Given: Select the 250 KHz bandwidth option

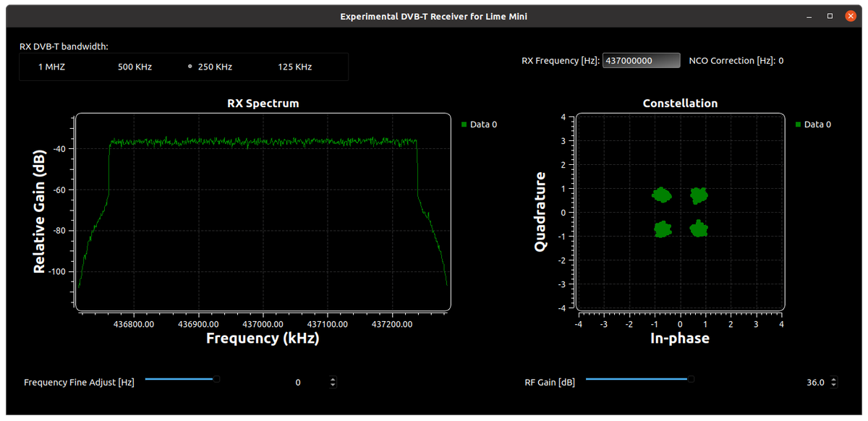Looking at the screenshot, I should [210, 67].
